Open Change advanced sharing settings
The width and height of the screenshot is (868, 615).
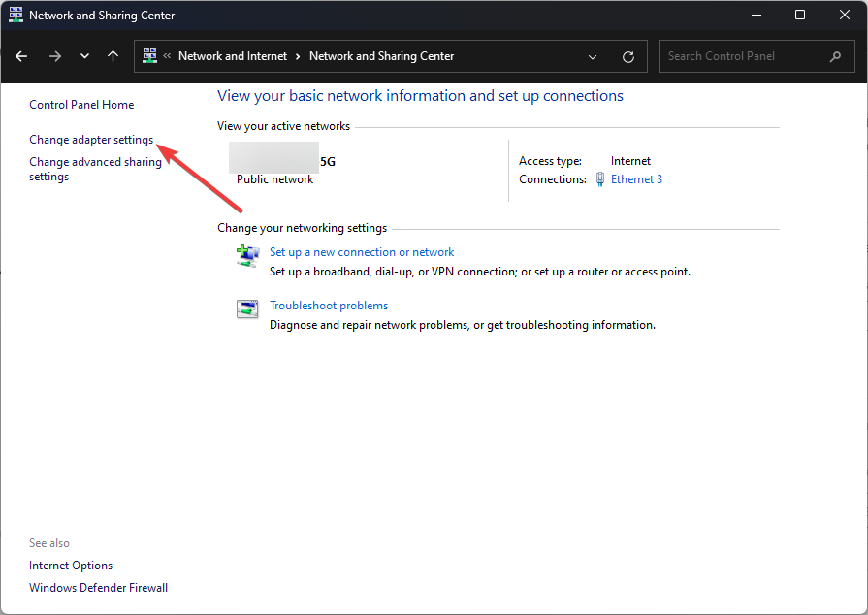[95, 169]
